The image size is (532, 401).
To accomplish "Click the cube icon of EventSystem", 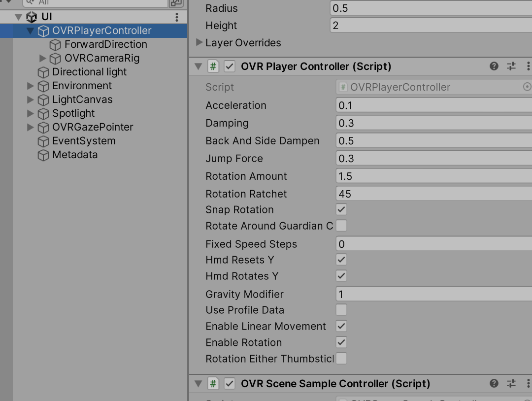I will click(43, 141).
